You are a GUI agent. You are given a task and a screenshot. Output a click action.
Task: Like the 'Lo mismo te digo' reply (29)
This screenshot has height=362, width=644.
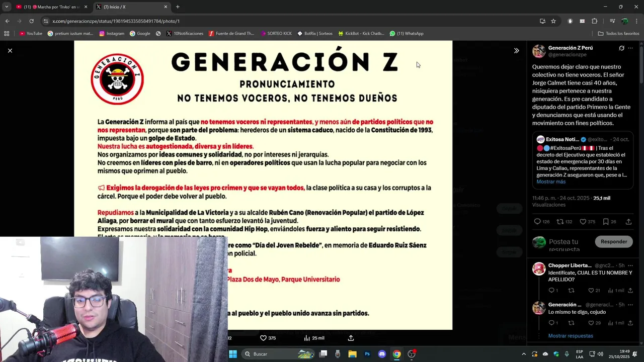pos(591,323)
